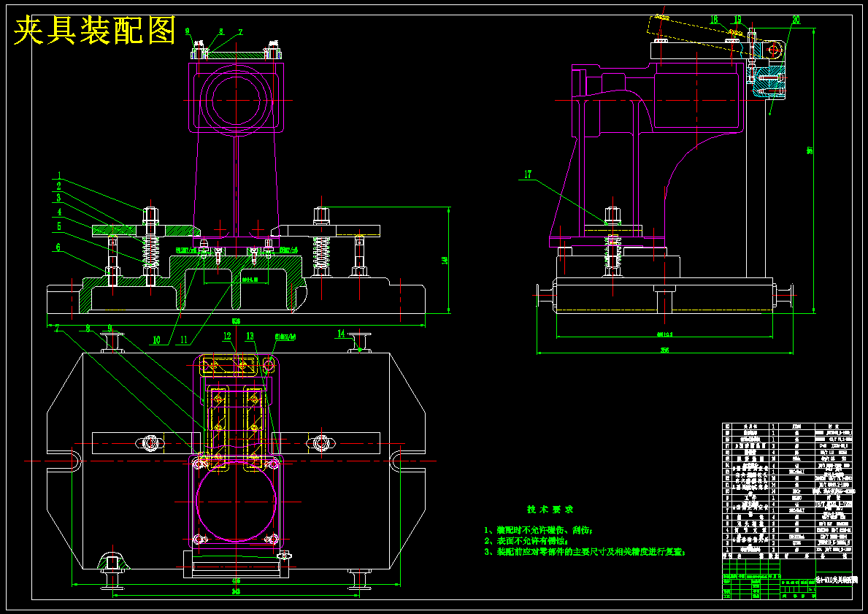Image resolution: width=868 pixels, height=614 pixels.
Task: Select part balloon number 4
Action: 59,212
